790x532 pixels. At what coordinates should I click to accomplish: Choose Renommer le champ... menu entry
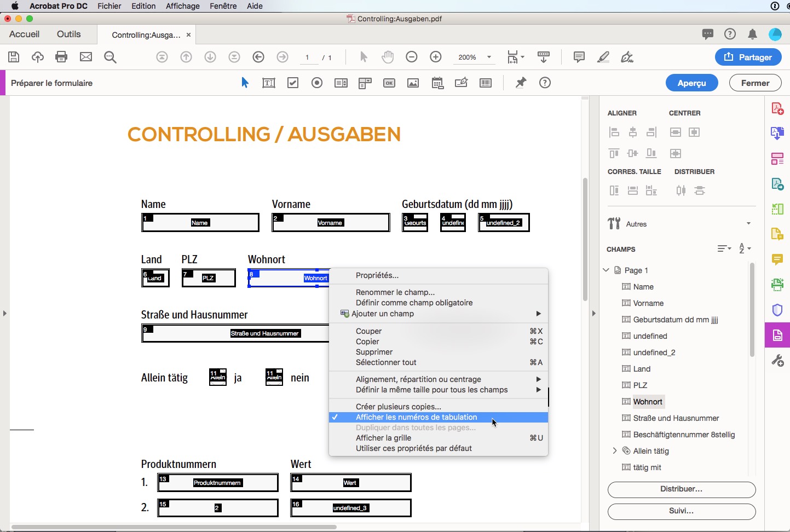[x=439, y=292]
